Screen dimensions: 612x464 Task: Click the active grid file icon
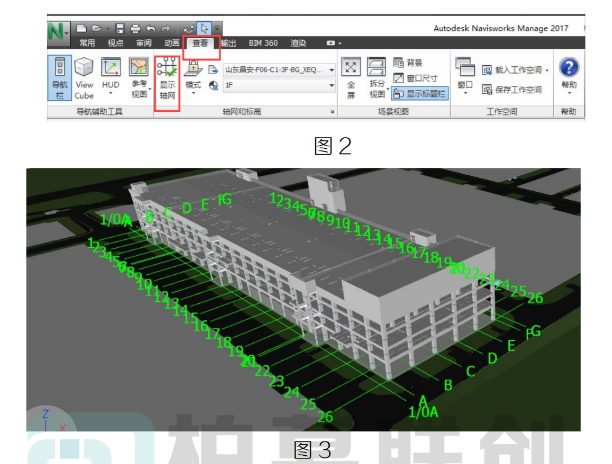(x=213, y=70)
